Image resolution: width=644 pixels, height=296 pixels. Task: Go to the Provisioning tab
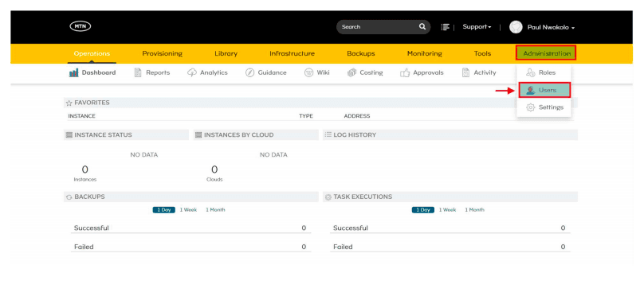tap(163, 53)
